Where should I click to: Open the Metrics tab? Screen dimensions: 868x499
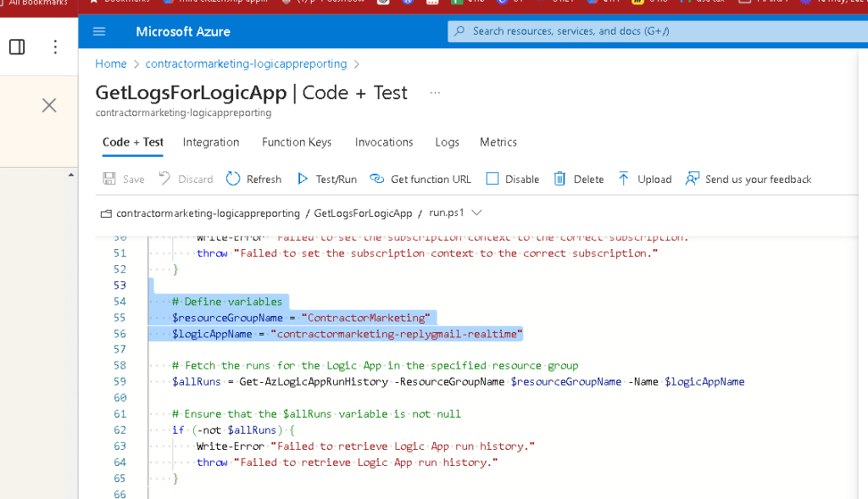[x=498, y=142]
